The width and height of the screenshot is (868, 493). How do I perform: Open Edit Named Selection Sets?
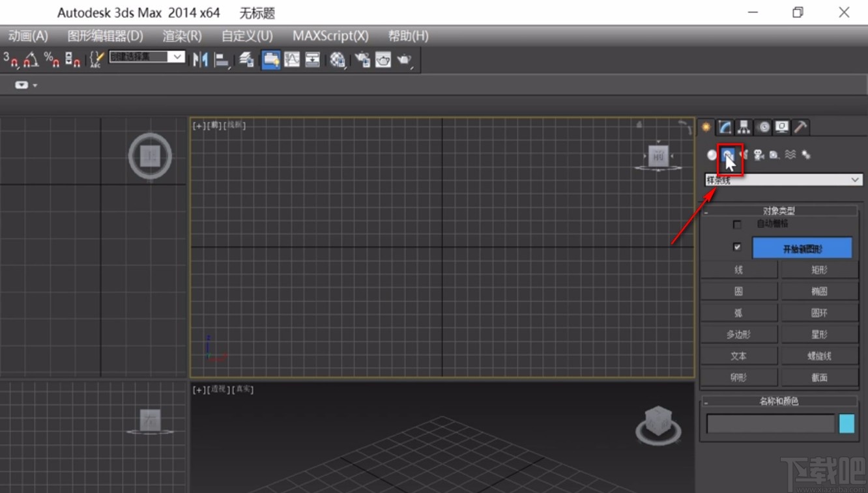(x=96, y=60)
